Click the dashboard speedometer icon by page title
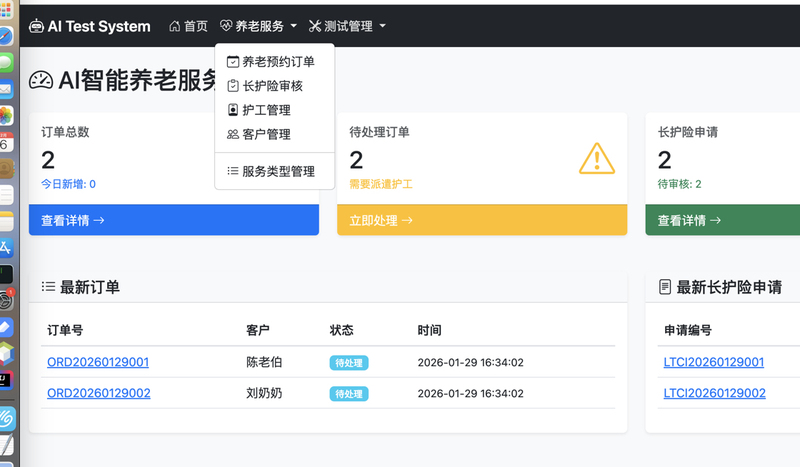The height and width of the screenshot is (467, 800). point(41,81)
